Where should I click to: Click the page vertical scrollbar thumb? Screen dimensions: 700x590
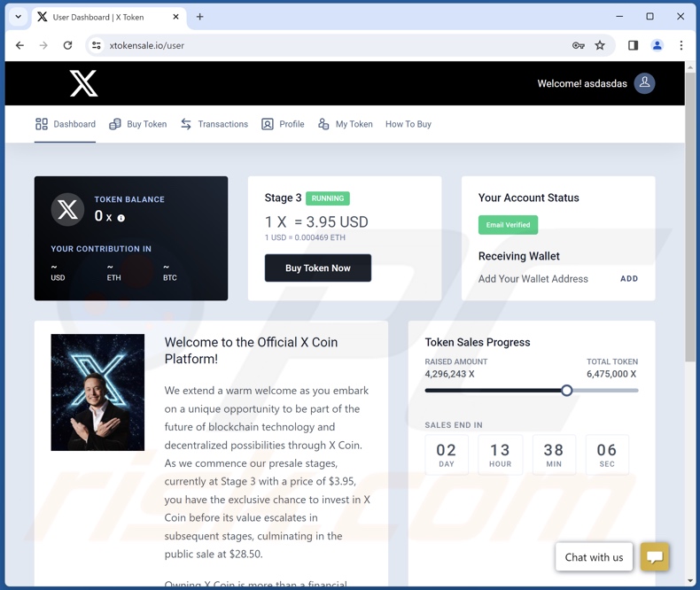point(690,216)
